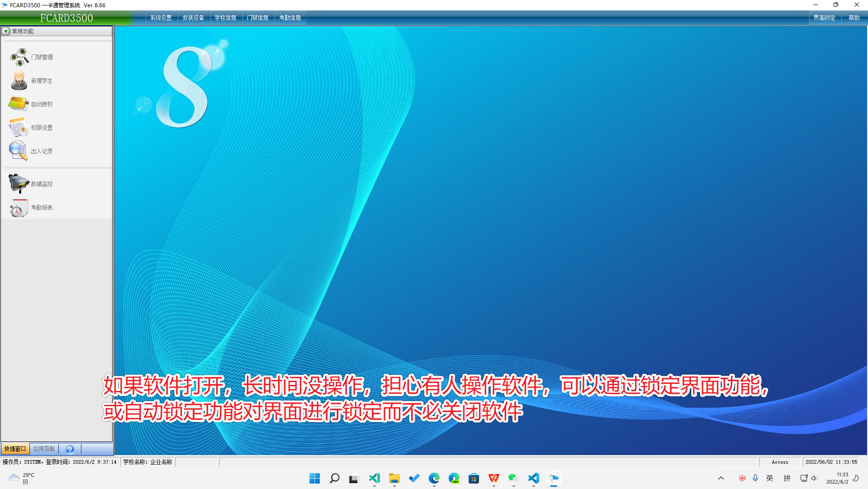Screen dimensions: 868x489
Task: Click the 考勤报表 label
Action: 42,207
